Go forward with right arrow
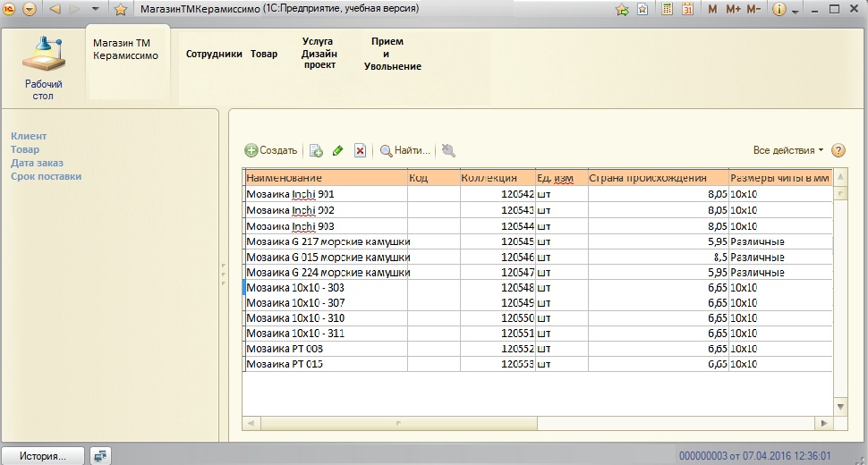The image size is (868, 465). [x=75, y=9]
